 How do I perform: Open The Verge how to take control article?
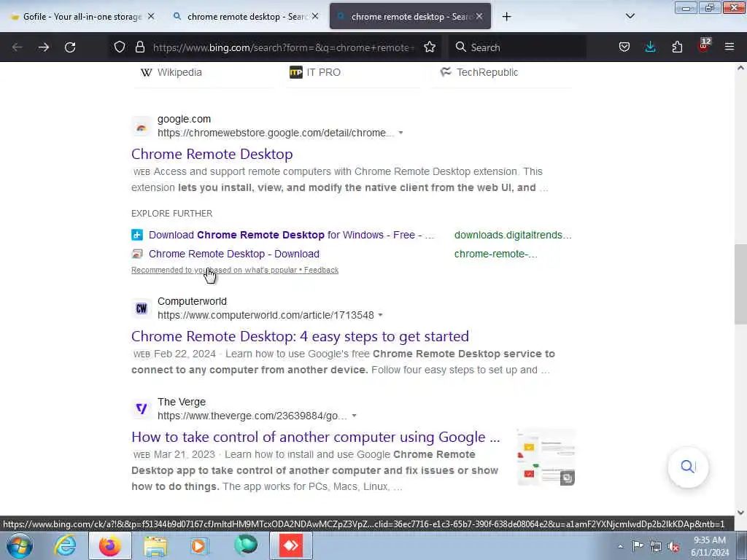pyautogui.click(x=316, y=437)
